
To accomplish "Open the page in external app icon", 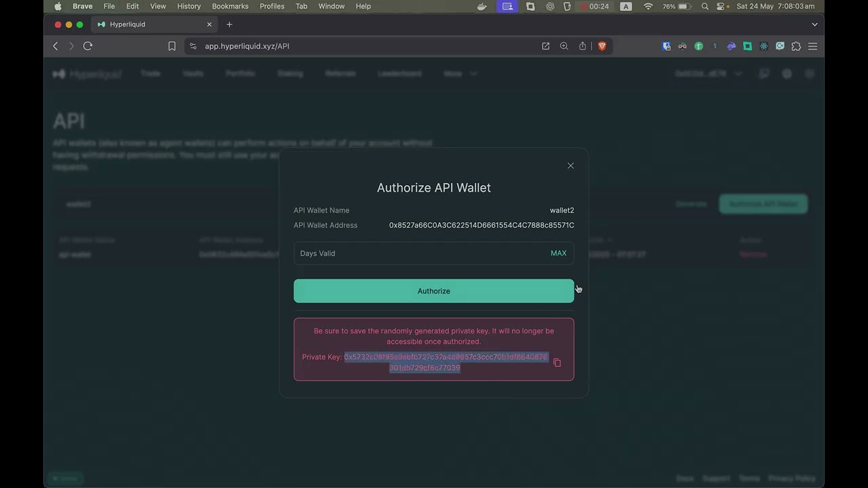I will 545,46.
